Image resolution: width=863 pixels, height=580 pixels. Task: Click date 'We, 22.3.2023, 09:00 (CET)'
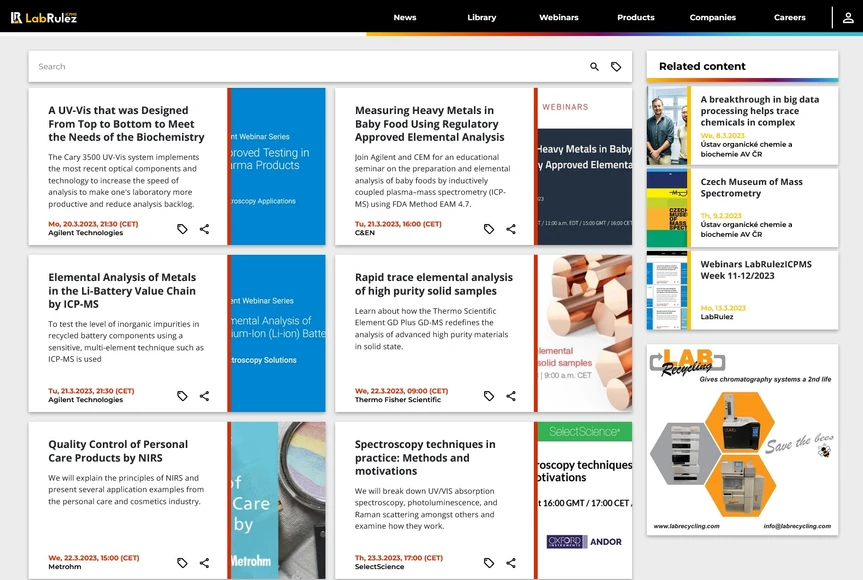click(401, 391)
